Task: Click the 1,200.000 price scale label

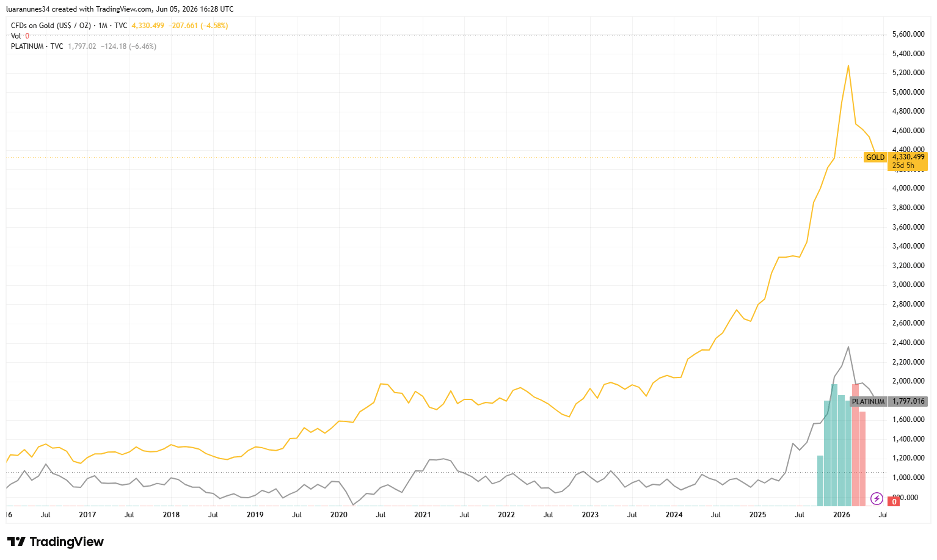Action: click(x=908, y=458)
